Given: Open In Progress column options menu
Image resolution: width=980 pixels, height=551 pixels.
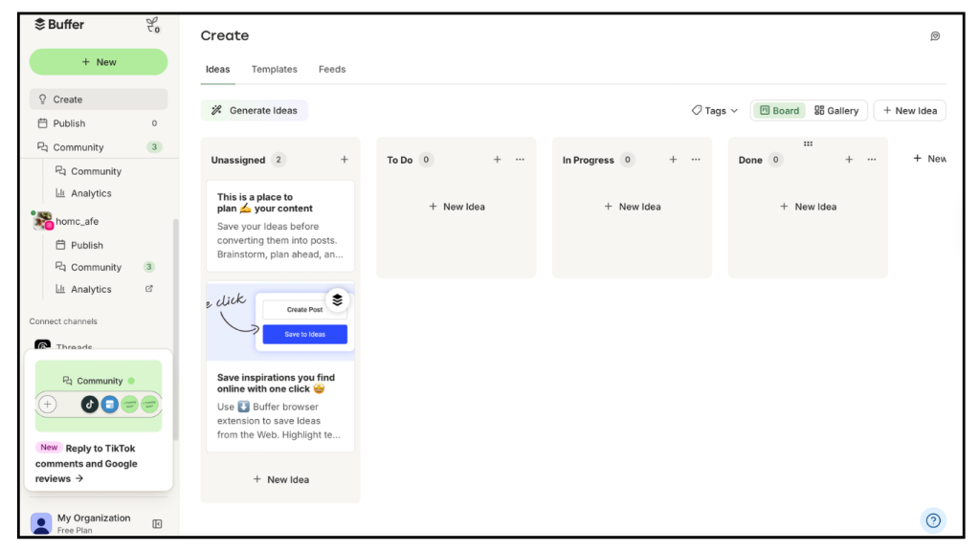Looking at the screenshot, I should pos(696,160).
